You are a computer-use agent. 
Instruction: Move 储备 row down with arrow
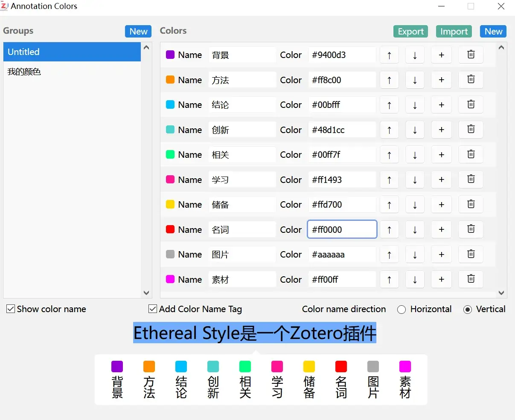(415, 205)
